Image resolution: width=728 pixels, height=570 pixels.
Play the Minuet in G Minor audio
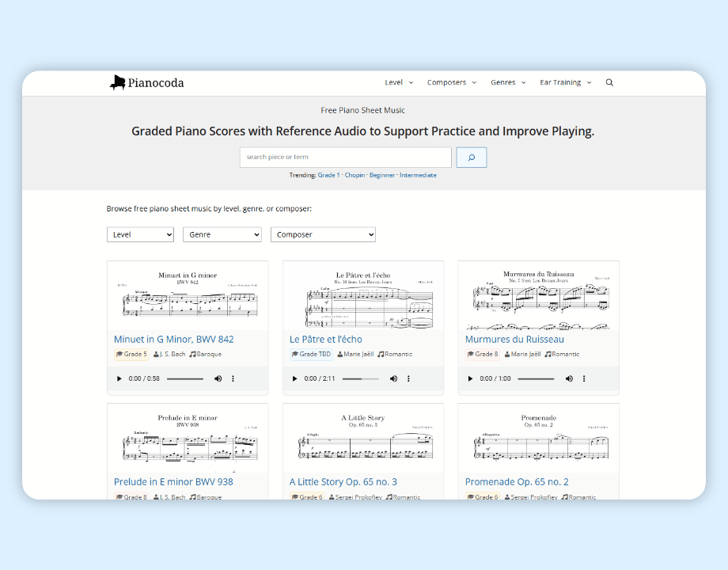point(119,378)
